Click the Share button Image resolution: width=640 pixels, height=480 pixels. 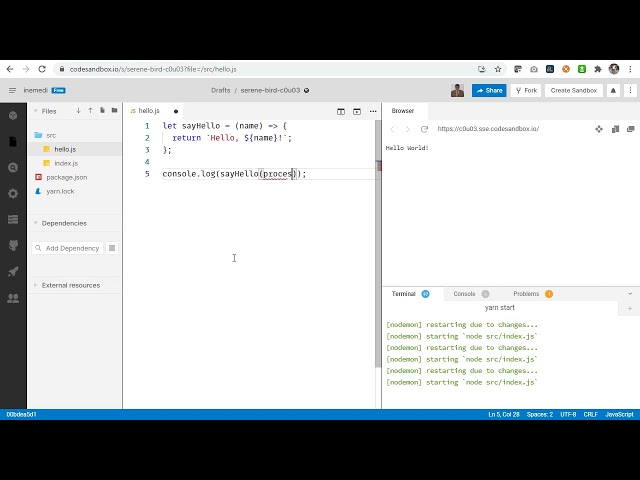(489, 91)
